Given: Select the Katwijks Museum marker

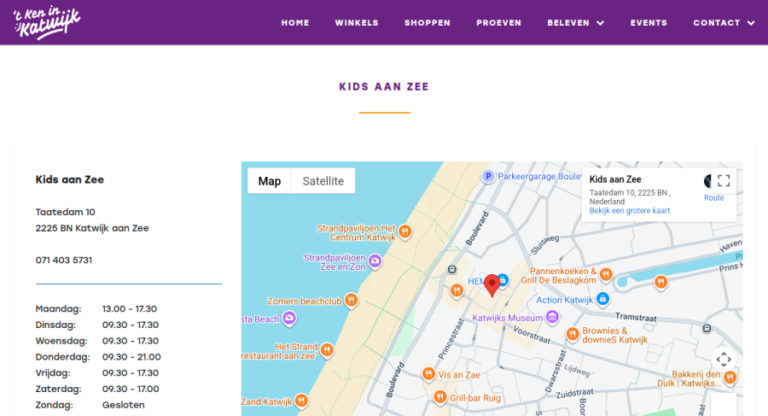Looking at the screenshot, I should (x=552, y=317).
